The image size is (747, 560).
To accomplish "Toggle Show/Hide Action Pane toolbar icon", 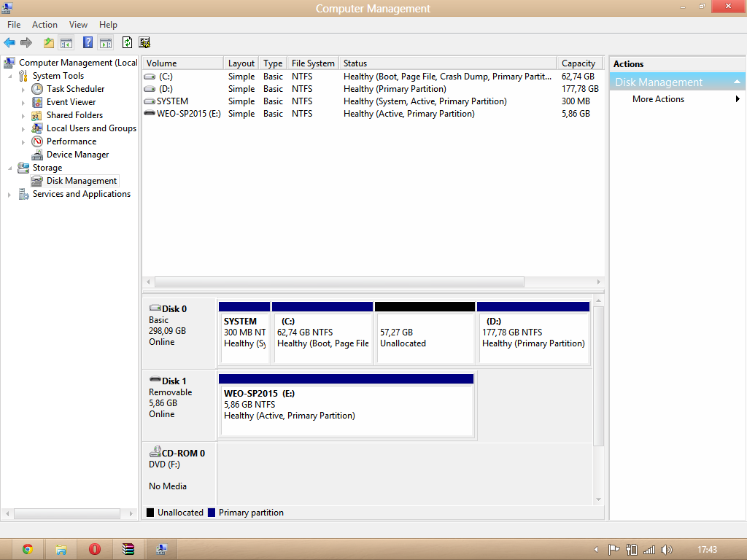I will pos(106,43).
